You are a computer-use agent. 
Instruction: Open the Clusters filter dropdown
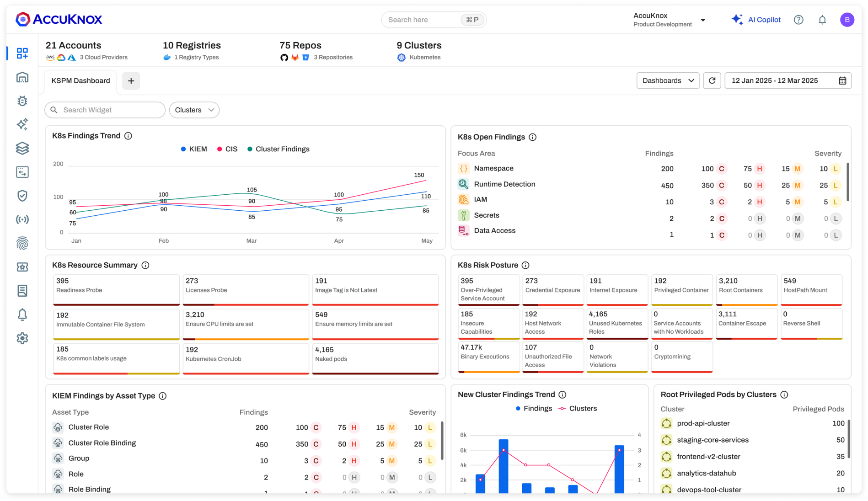(194, 110)
